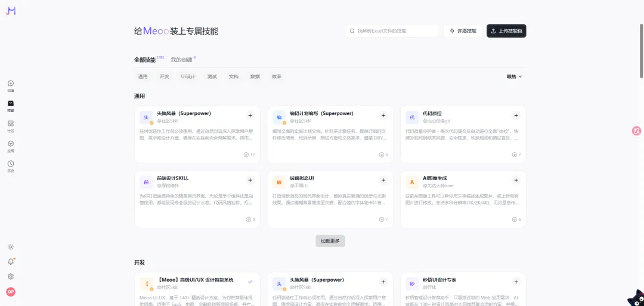Open author link @厚钧德扑
This screenshot has height=306, width=644.
click(x=168, y=186)
